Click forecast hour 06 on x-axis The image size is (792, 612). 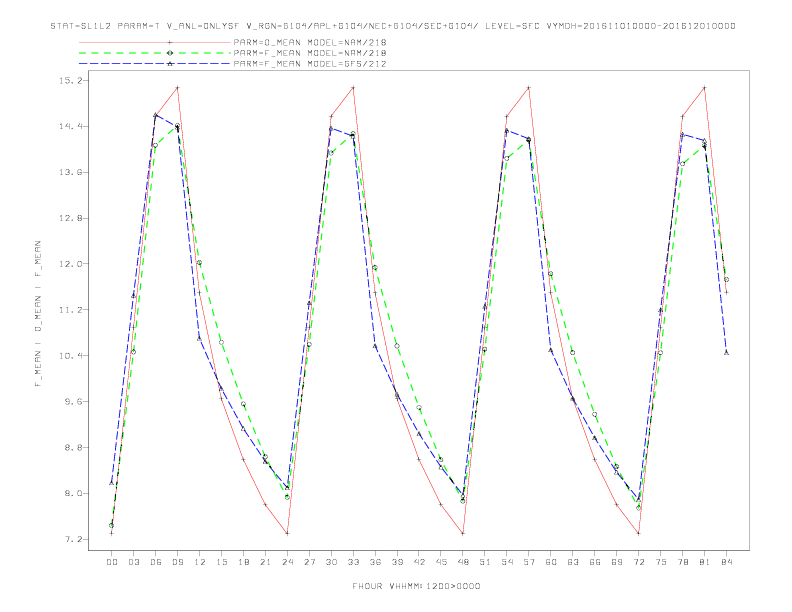pyautogui.click(x=156, y=562)
